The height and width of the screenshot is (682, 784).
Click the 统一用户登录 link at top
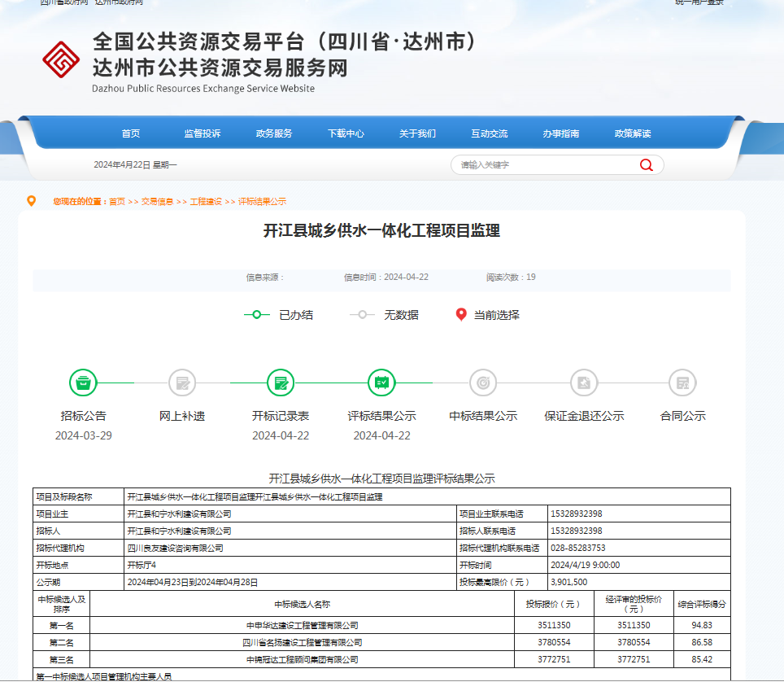pos(699,2)
